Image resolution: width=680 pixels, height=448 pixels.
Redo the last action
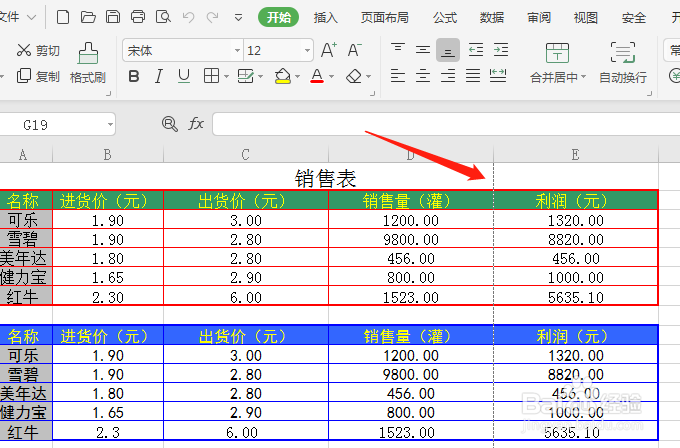212,17
